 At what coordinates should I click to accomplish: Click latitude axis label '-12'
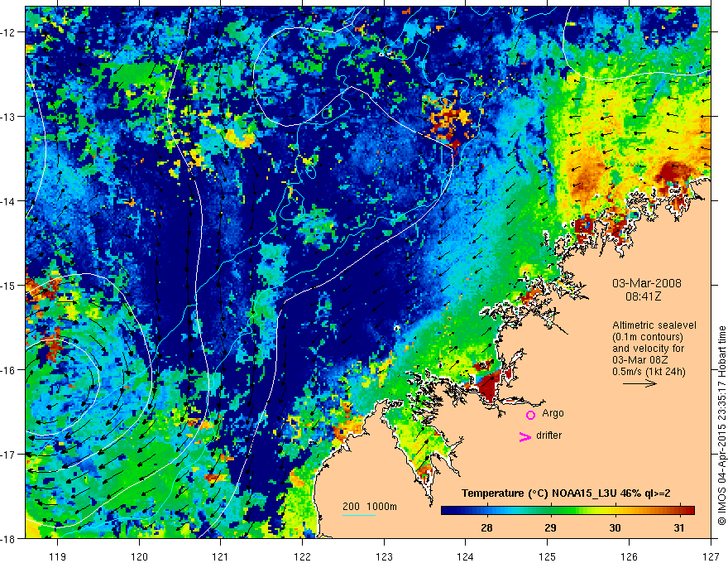pyautogui.click(x=9, y=32)
